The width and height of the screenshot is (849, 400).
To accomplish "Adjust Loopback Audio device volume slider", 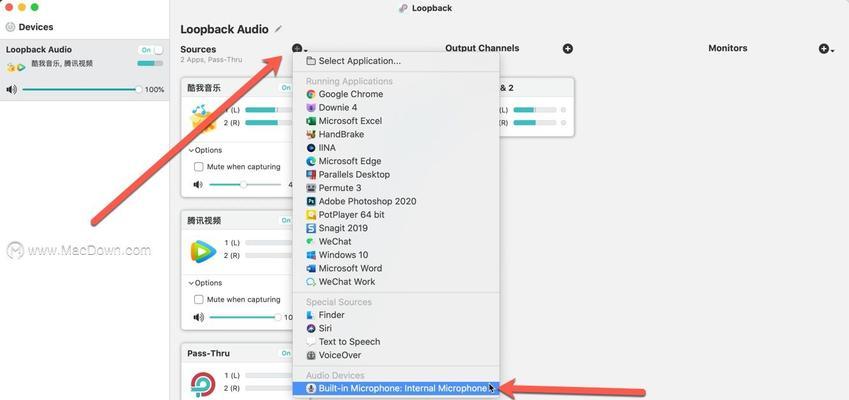I will pyautogui.click(x=82, y=89).
